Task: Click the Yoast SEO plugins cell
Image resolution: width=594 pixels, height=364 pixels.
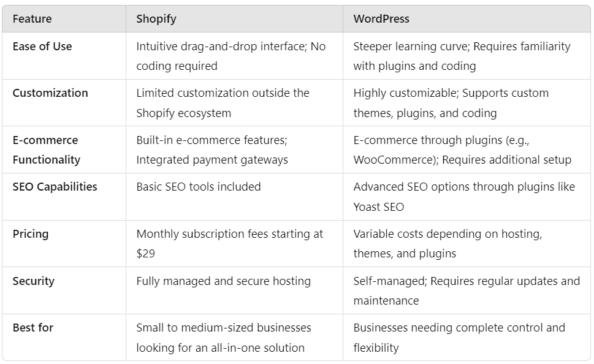Action: (464, 197)
